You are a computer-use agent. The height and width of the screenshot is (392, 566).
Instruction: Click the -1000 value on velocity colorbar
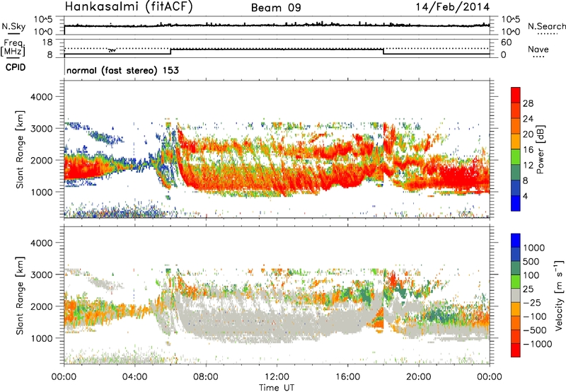[538, 344]
